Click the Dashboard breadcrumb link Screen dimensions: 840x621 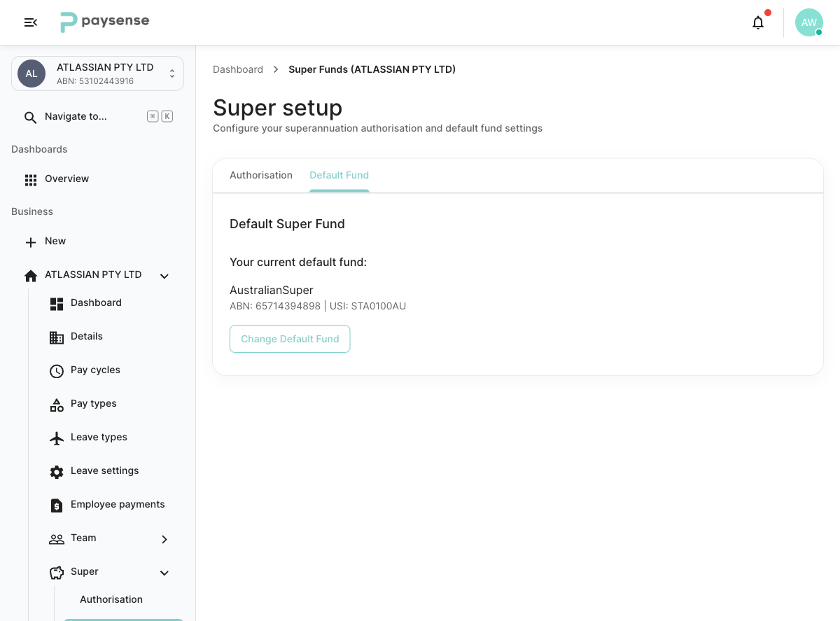click(x=238, y=69)
